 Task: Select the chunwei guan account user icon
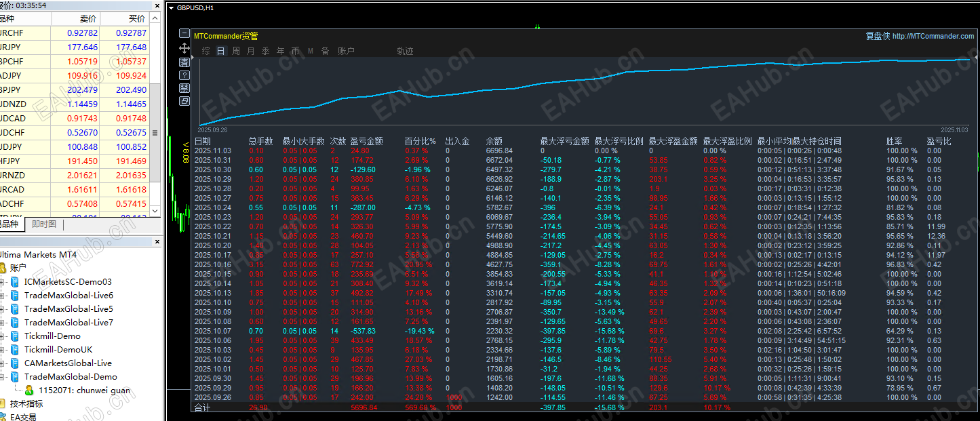[x=29, y=390]
